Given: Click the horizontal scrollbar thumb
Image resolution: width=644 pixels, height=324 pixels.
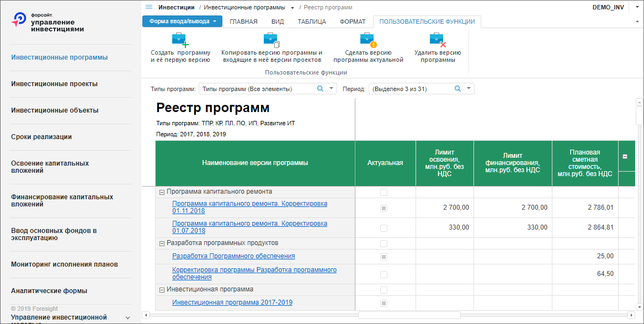Looking at the screenshot, I should click(x=409, y=315).
